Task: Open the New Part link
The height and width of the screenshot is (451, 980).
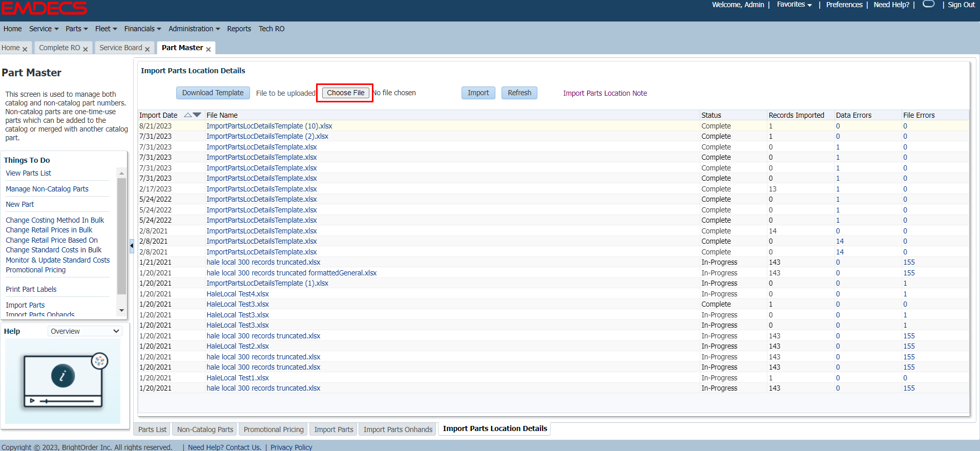Action: click(x=20, y=204)
